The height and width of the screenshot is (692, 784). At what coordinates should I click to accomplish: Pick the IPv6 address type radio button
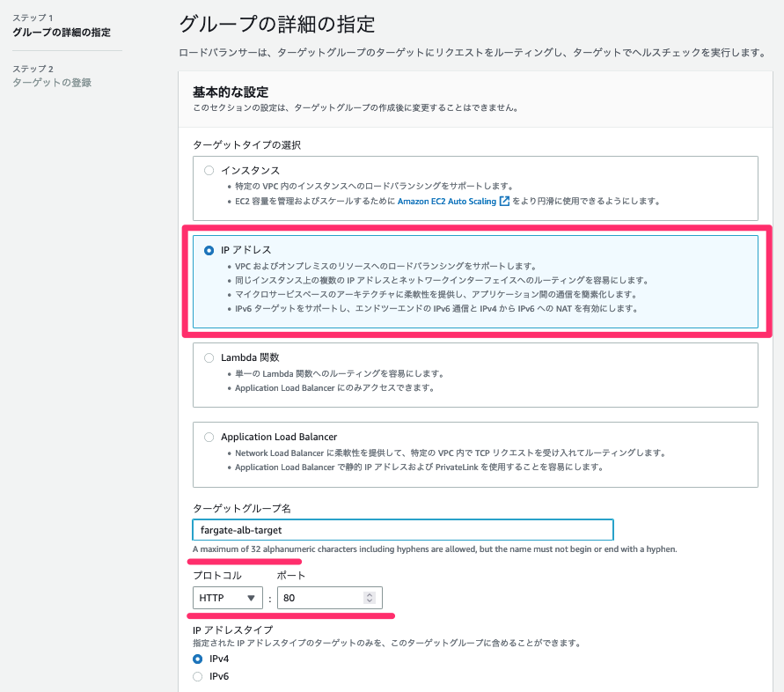click(x=198, y=676)
